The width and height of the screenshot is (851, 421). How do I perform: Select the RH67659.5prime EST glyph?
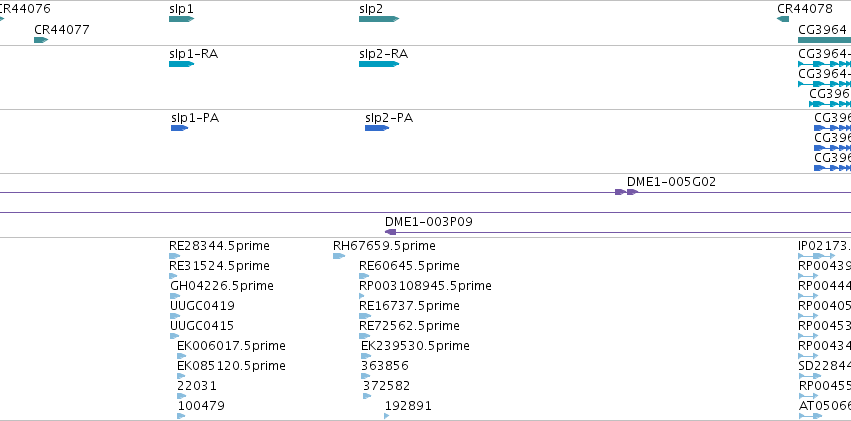click(339, 256)
